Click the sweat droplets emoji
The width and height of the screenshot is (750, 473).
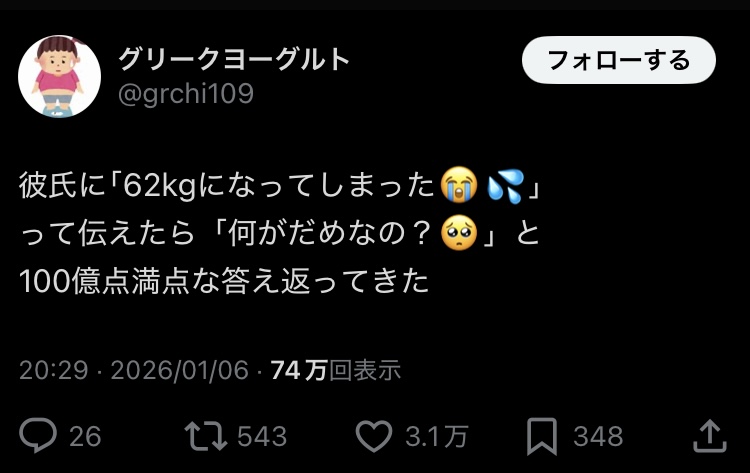[506, 186]
